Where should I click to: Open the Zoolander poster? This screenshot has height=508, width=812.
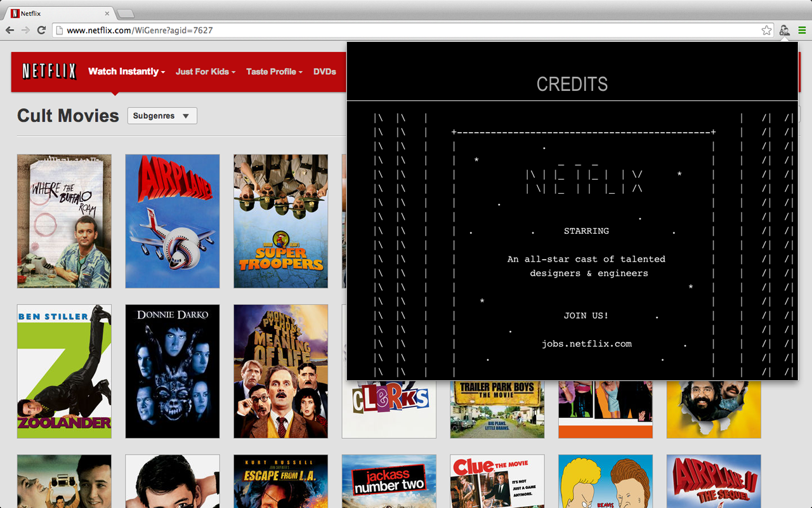[64, 371]
